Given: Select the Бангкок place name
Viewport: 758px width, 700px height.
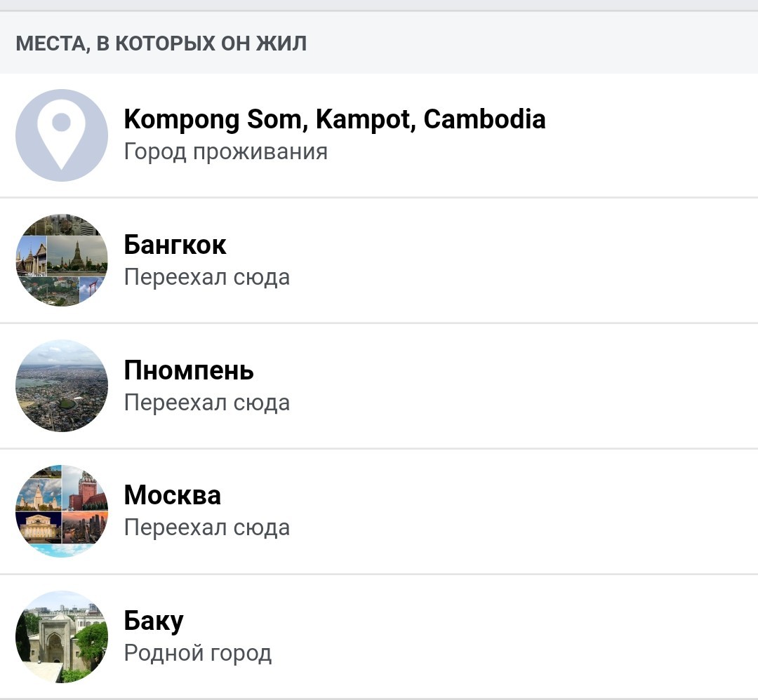Looking at the screenshot, I should click(175, 245).
